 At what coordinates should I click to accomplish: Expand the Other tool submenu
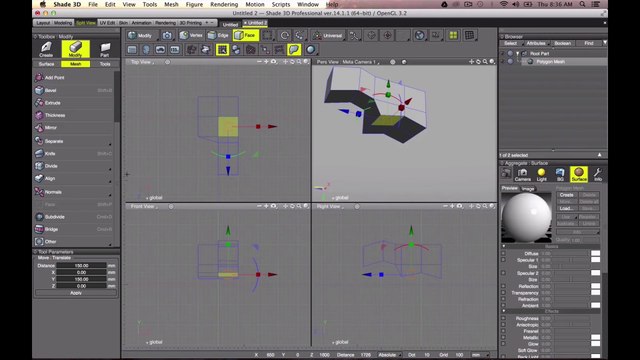pyautogui.click(x=110, y=244)
